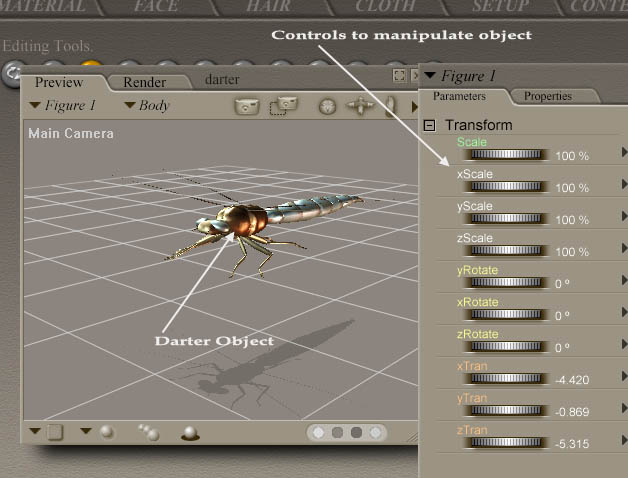Open the Body actor dropdown
The height and width of the screenshot is (478, 628).
tap(147, 105)
